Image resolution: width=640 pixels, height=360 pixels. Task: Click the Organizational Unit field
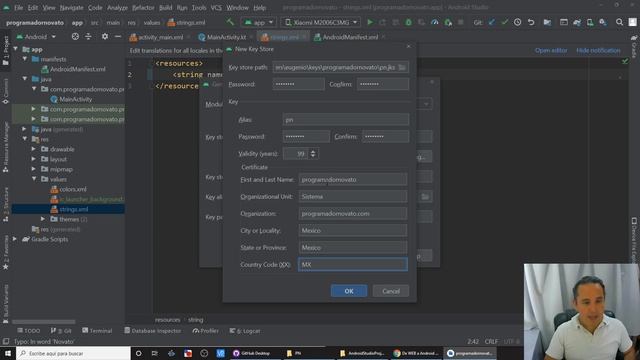click(x=353, y=197)
